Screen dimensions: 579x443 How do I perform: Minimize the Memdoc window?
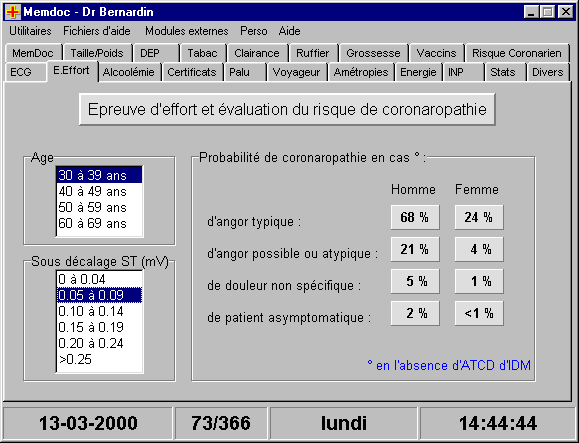click(x=531, y=12)
